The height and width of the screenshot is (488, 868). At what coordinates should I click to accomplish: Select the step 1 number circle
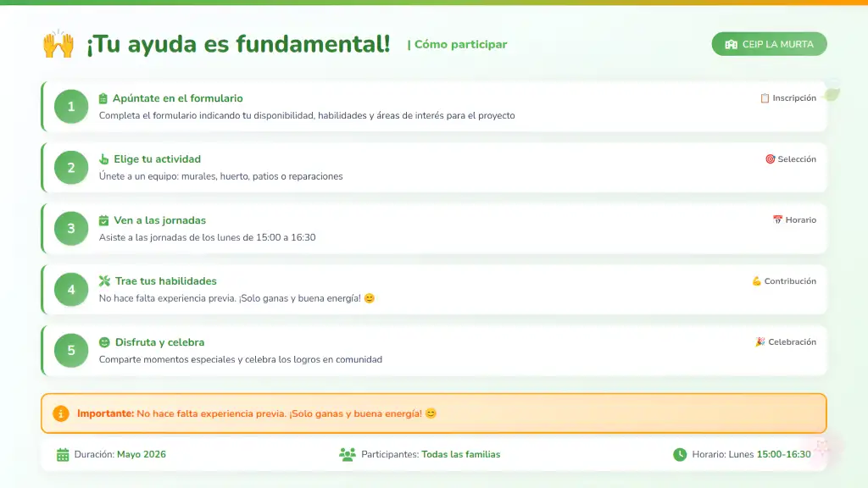coord(71,107)
